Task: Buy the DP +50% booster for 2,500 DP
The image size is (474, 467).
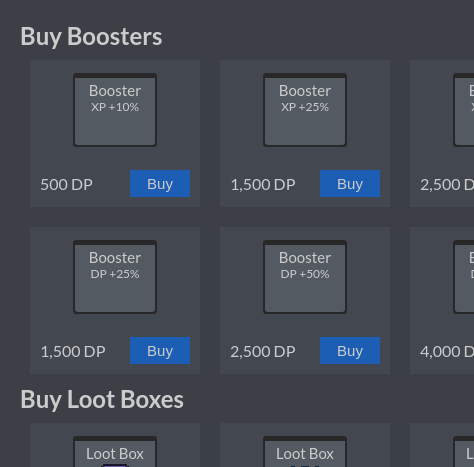Action: 350,351
